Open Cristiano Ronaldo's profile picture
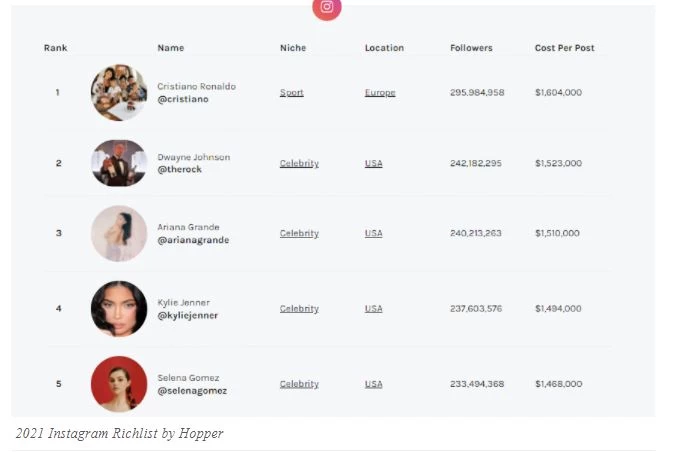The width and height of the screenshot is (679, 452). [x=119, y=93]
